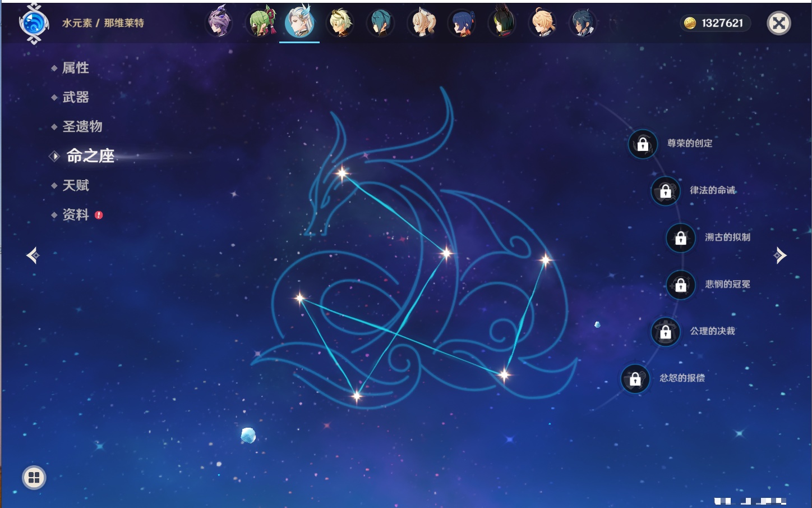812x508 pixels.
Task: Click the locked 尊荣的创定 constellation icon
Action: (643, 144)
